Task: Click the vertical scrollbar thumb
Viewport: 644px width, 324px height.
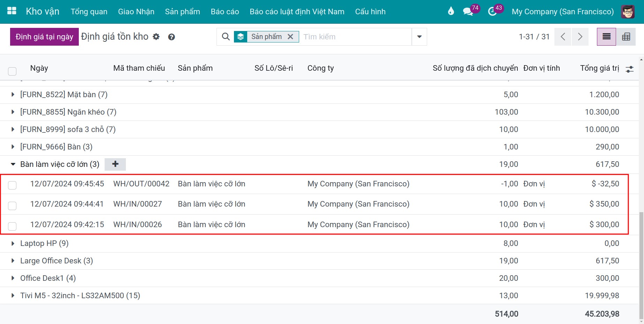Action: coord(641,265)
